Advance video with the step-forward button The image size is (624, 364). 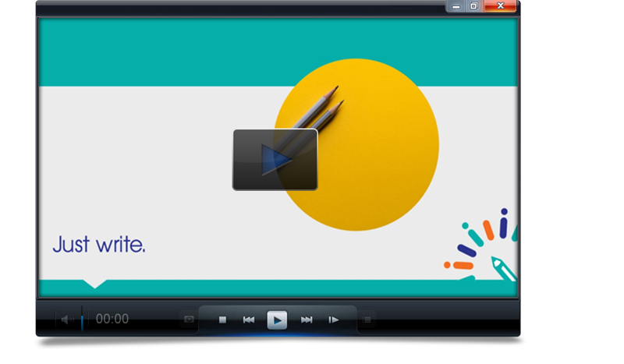coord(334,320)
